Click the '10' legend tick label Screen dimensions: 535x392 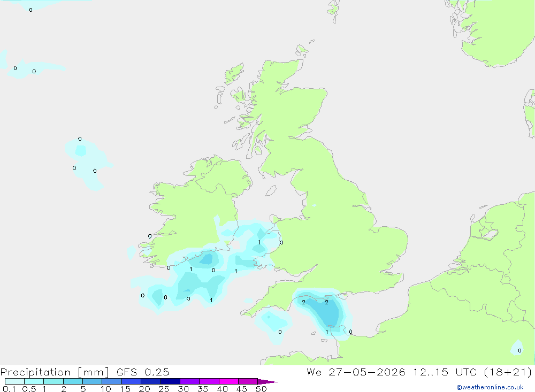pos(106,389)
